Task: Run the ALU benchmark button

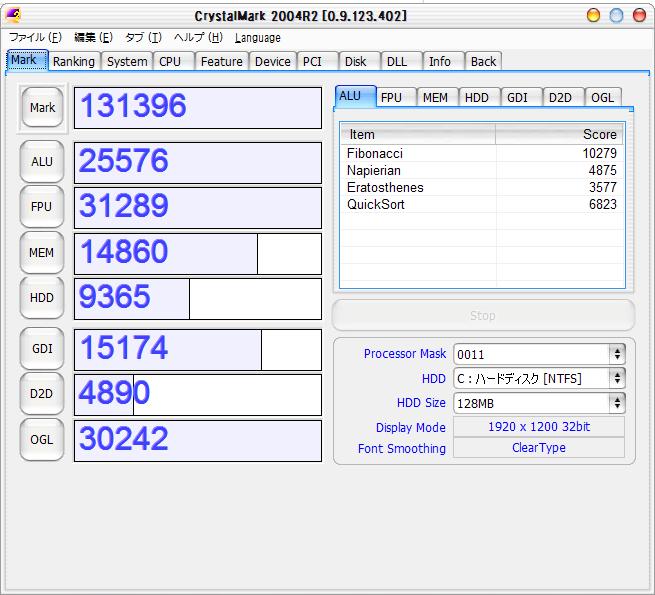Action: (42, 162)
